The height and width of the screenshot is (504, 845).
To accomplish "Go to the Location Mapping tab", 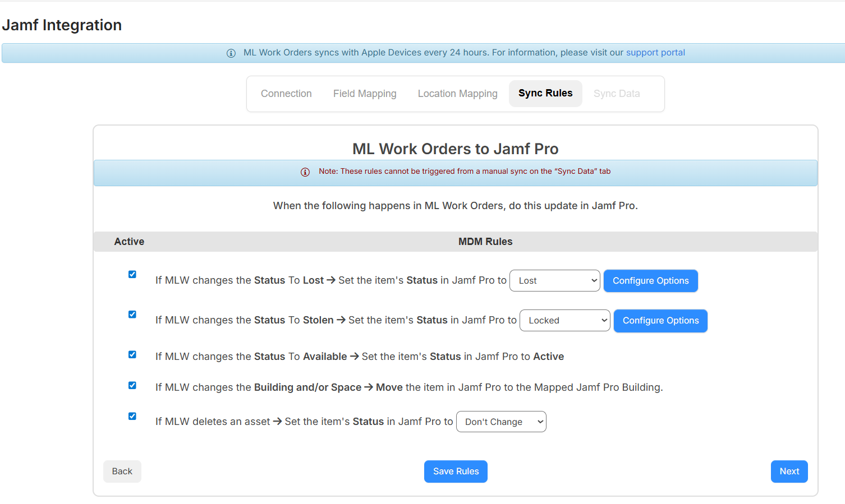I will point(458,94).
